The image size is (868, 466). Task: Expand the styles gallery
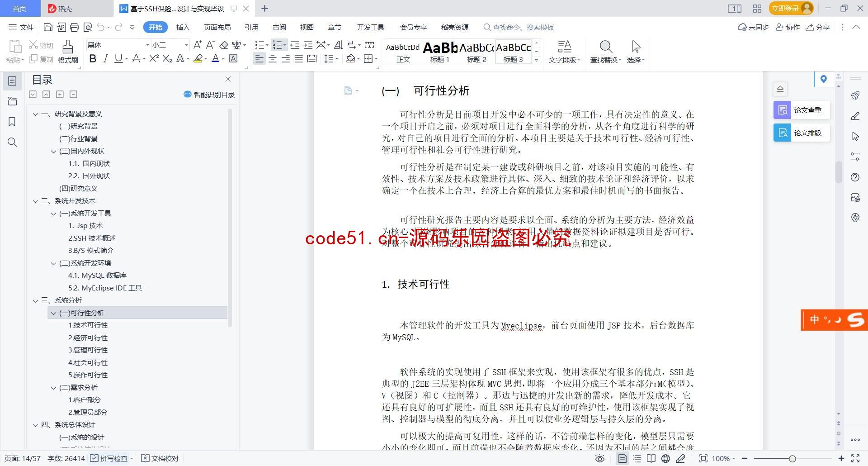537,60
